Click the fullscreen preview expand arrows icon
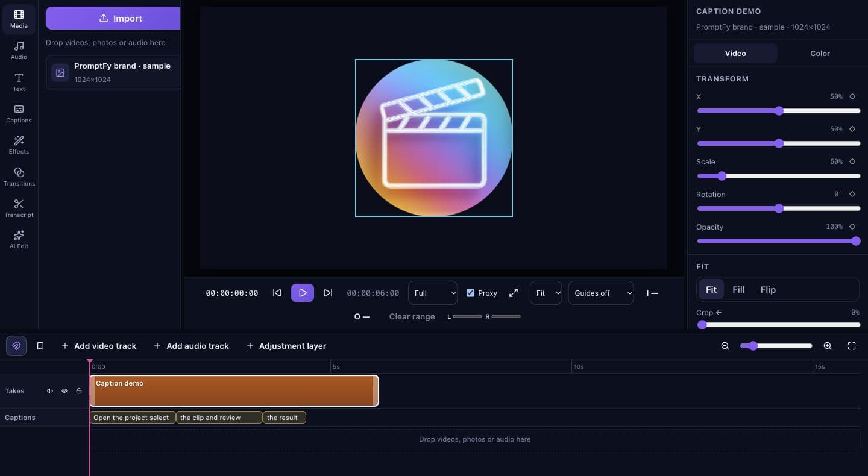The image size is (868, 476). point(514,293)
